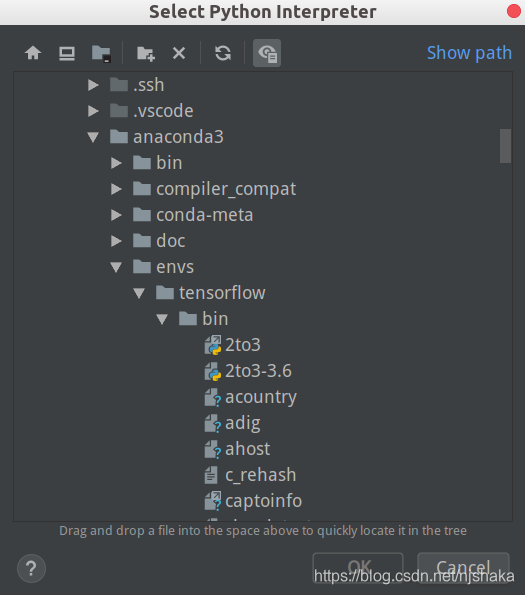Screen dimensions: 525x595
Task: Click the adig file icon
Action: click(x=213, y=423)
